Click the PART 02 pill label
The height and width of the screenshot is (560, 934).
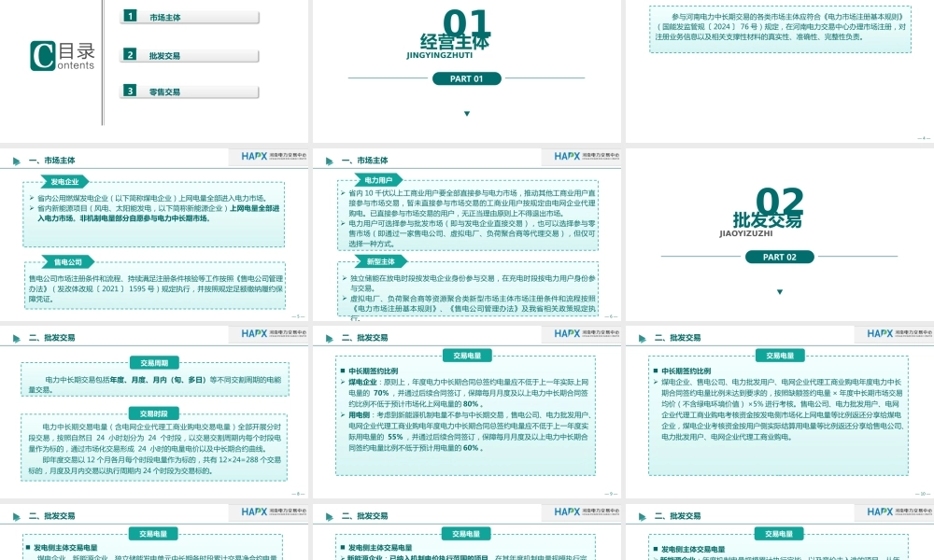pos(779,257)
